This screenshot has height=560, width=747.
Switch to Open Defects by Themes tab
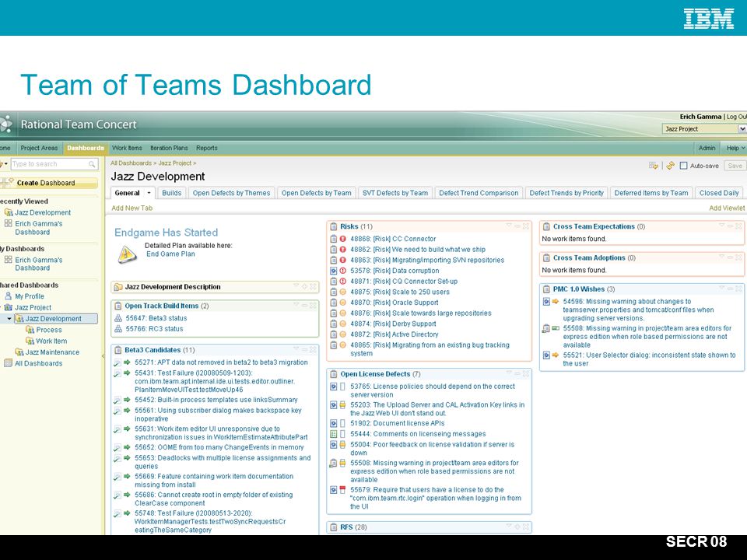pos(231,193)
